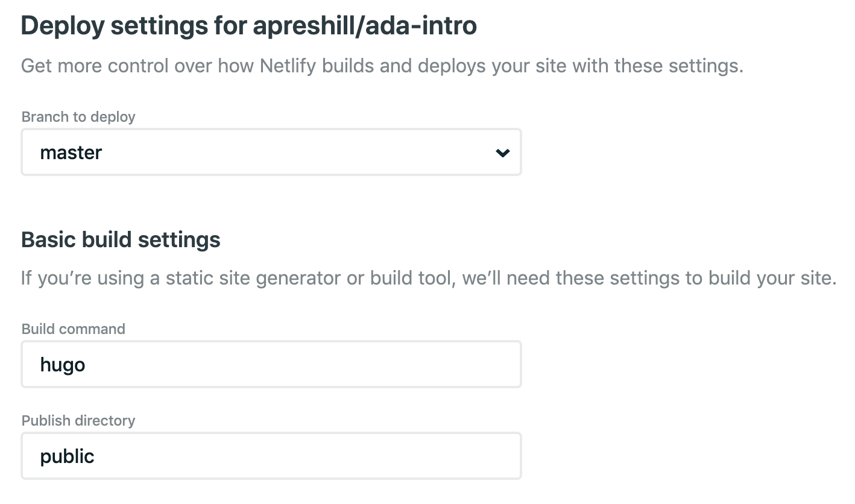Screen dimensions: 855x504
Task: Click the middle of the branch select box
Action: (271, 153)
